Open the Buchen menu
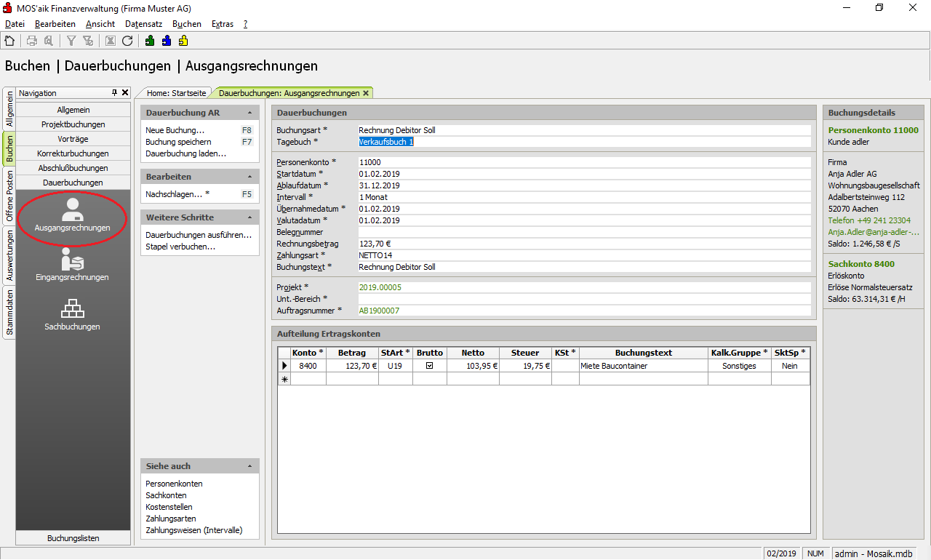This screenshot has height=560, width=931. 187,24
